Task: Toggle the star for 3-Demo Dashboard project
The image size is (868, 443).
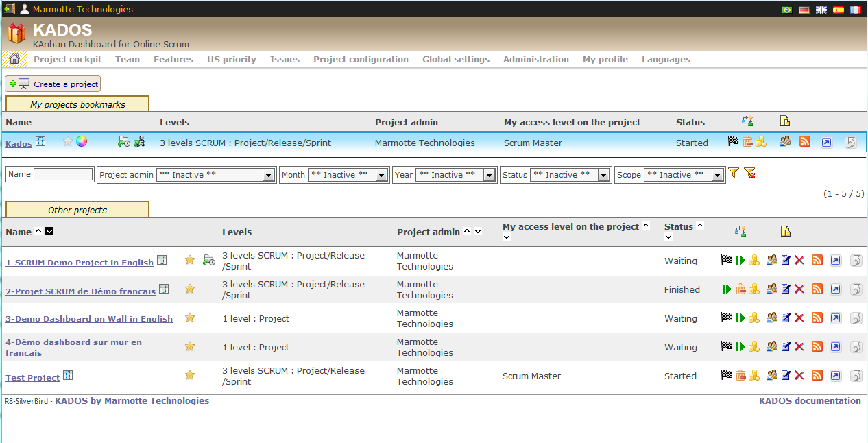Action: tap(190, 318)
